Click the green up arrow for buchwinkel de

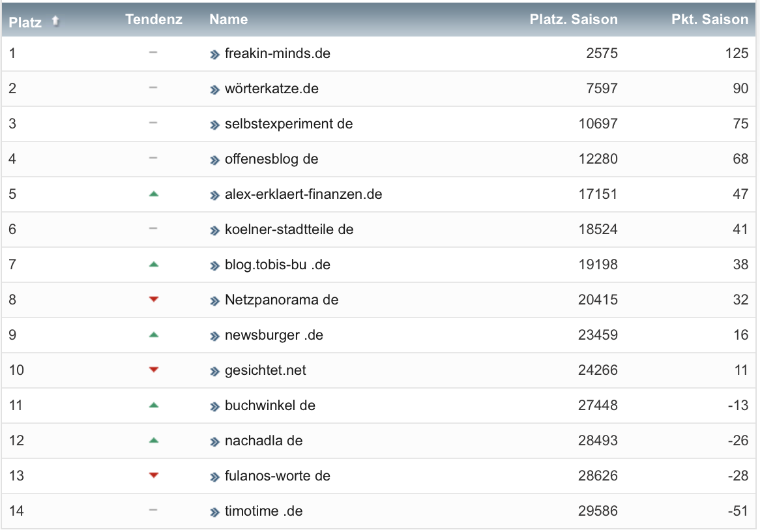coord(154,405)
